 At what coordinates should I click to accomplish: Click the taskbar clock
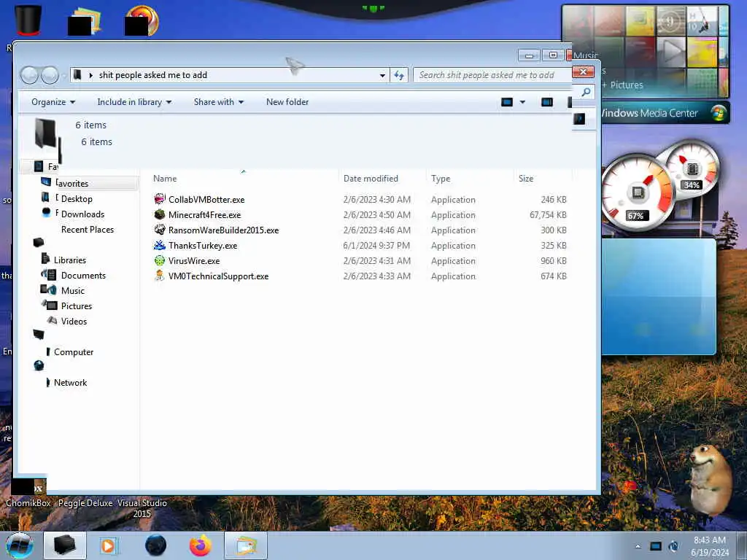710,546
